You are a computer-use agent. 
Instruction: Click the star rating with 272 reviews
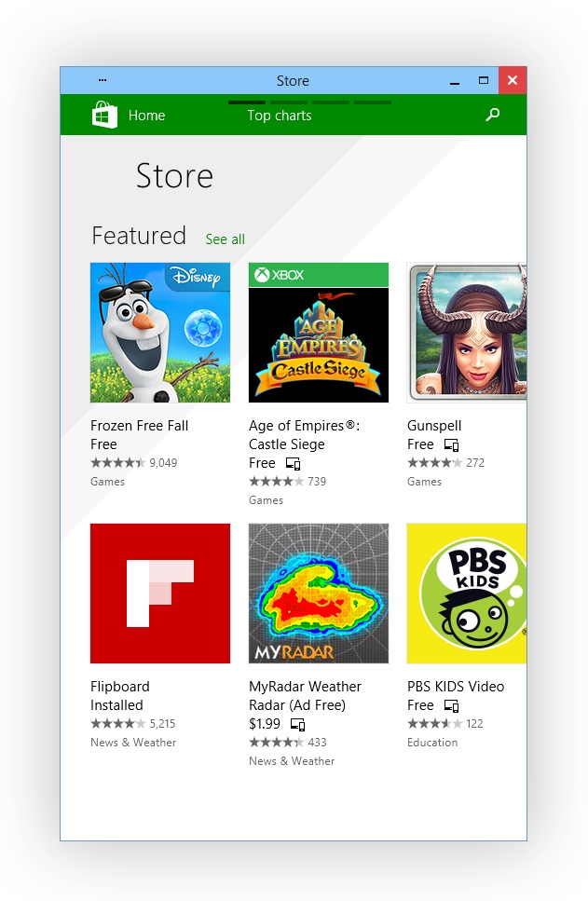point(434,462)
